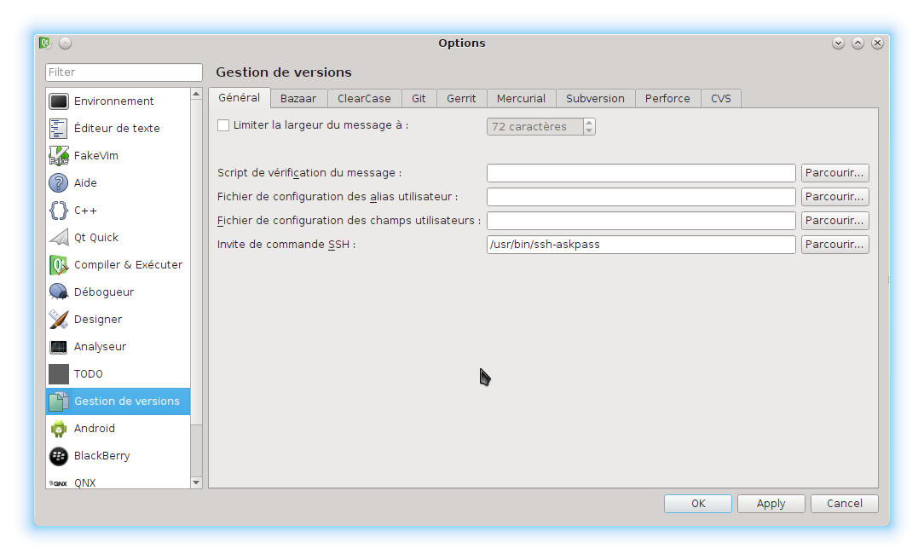Viewport: 924px width, 560px height.
Task: Close the Options dialog window
Action: click(x=877, y=43)
